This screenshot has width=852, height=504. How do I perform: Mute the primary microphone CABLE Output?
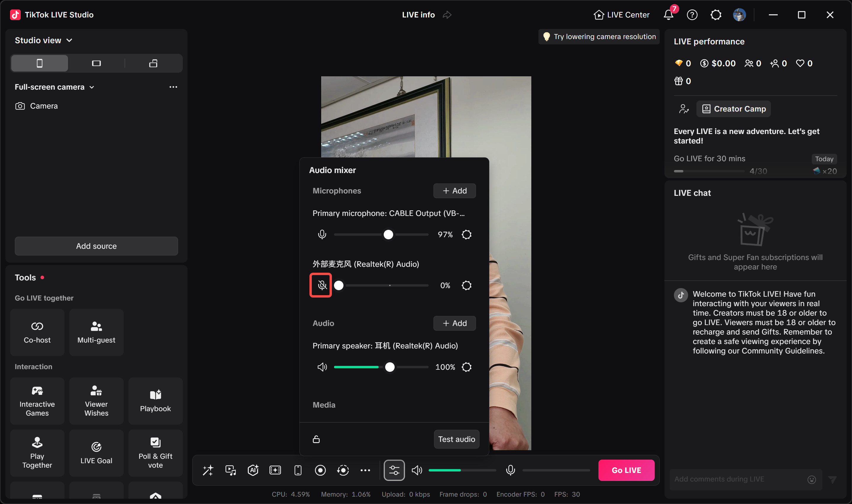tap(322, 234)
